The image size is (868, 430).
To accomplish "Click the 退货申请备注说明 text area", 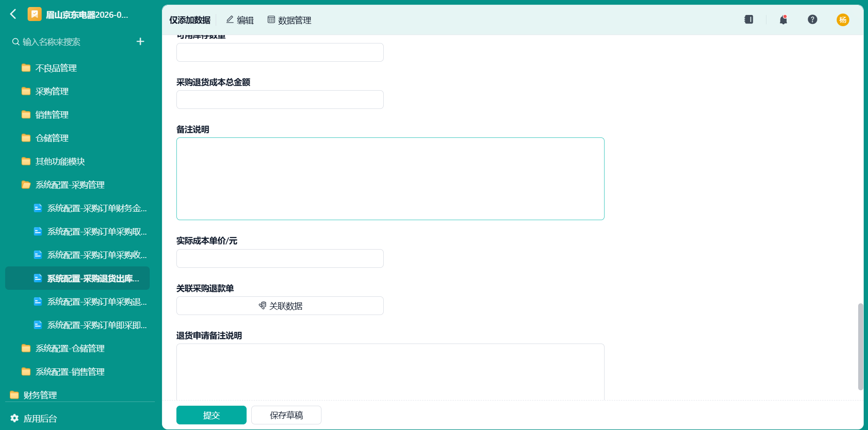I will click(x=390, y=372).
